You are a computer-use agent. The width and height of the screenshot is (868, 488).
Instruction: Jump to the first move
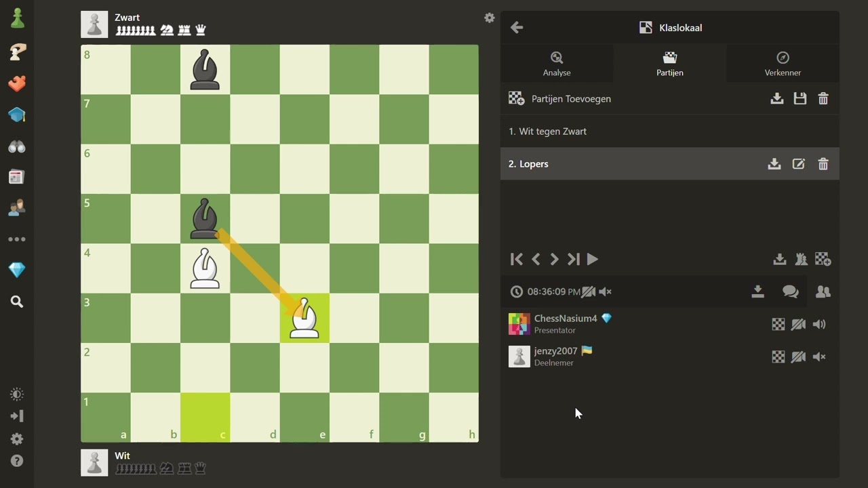517,259
